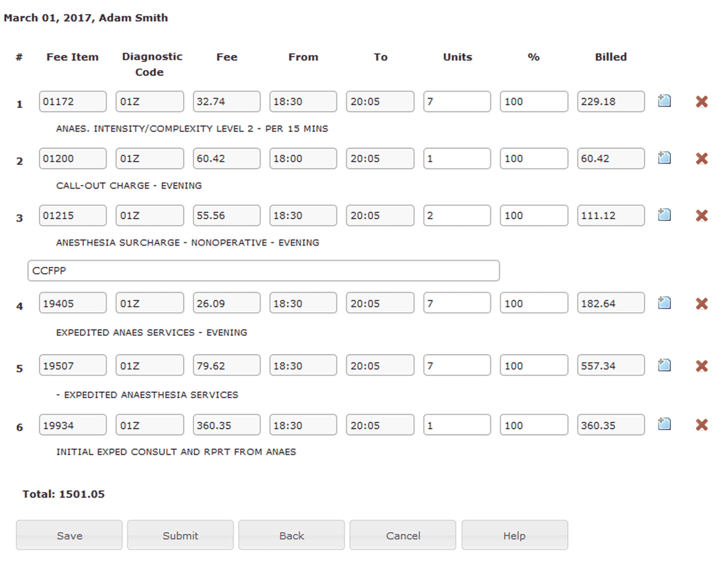Select the percent field on row 4
This screenshot has height=567, width=728.
534,303
